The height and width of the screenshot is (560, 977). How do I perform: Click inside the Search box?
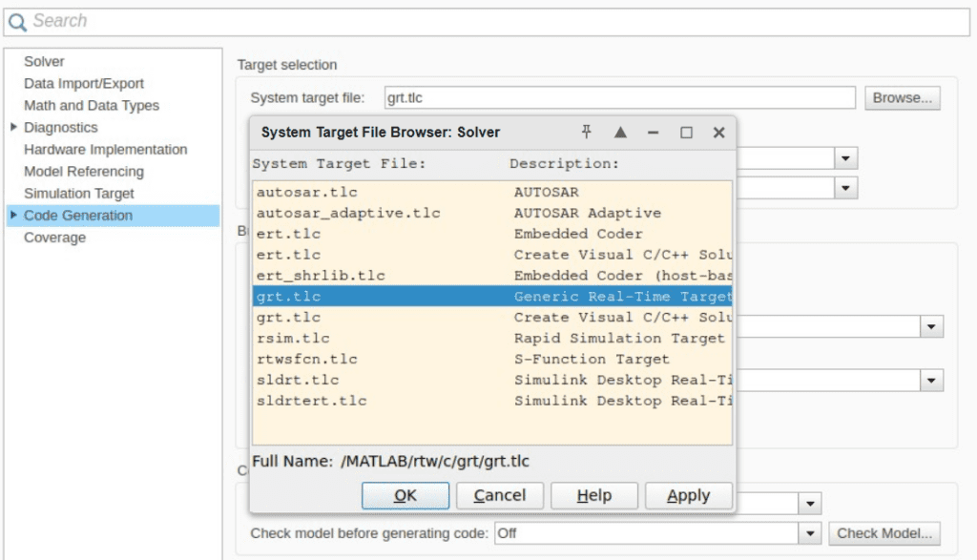coord(191,20)
